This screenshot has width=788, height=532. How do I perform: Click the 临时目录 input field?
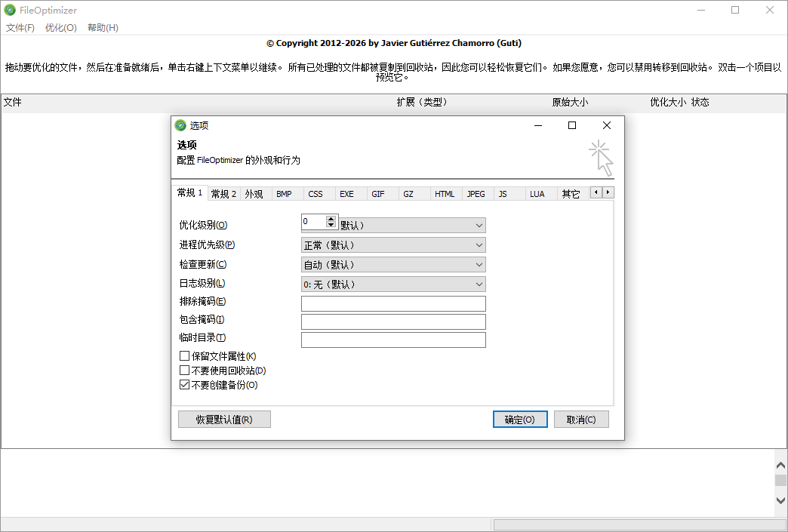393,340
